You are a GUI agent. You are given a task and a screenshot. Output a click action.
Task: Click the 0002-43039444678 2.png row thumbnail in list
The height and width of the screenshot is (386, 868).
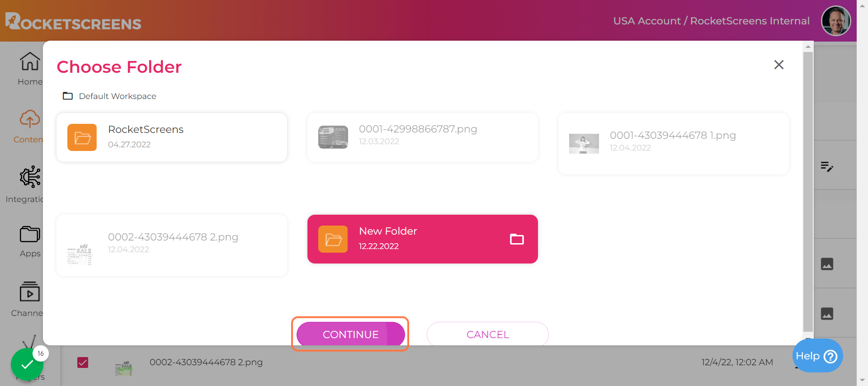(123, 368)
